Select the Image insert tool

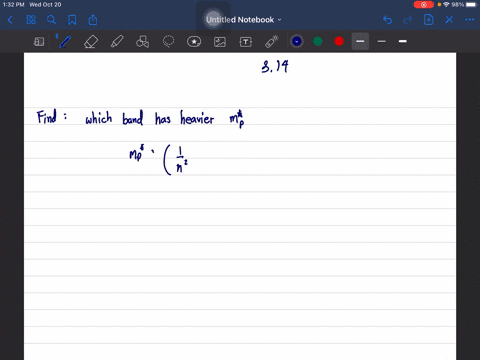220,42
